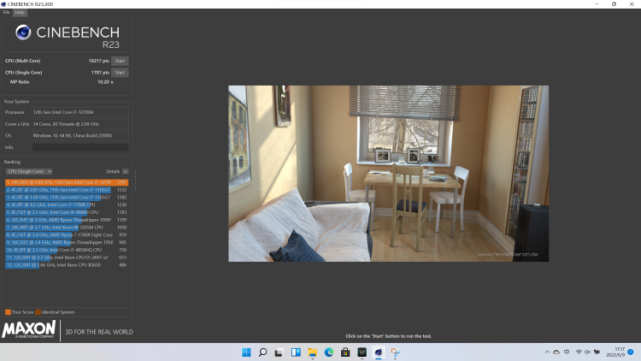Open the Help menu
This screenshot has height=361, width=641.
click(19, 12)
